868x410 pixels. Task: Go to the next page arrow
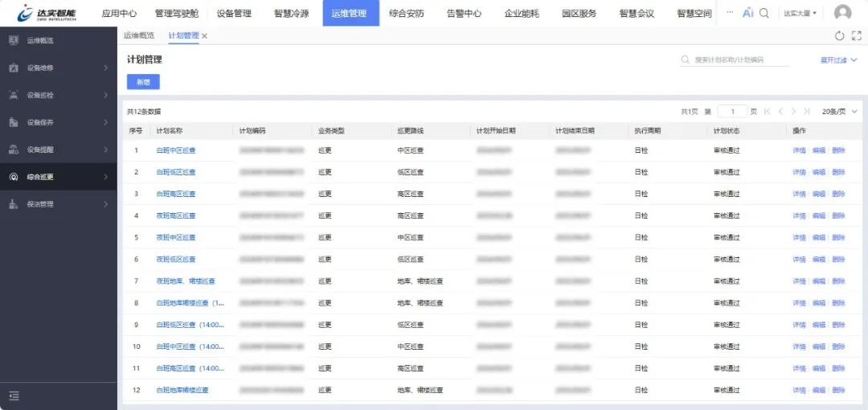[794, 112]
